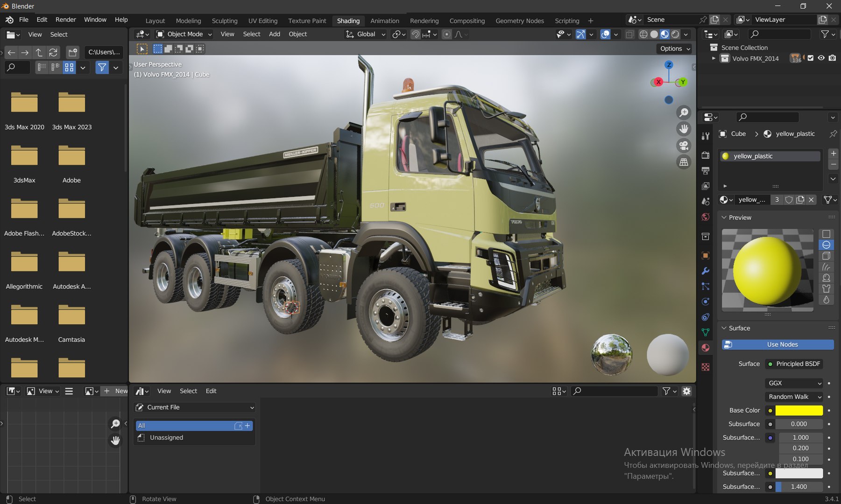Switch to the UV Editing workspace tab
This screenshot has width=841, height=504.
pos(263,21)
